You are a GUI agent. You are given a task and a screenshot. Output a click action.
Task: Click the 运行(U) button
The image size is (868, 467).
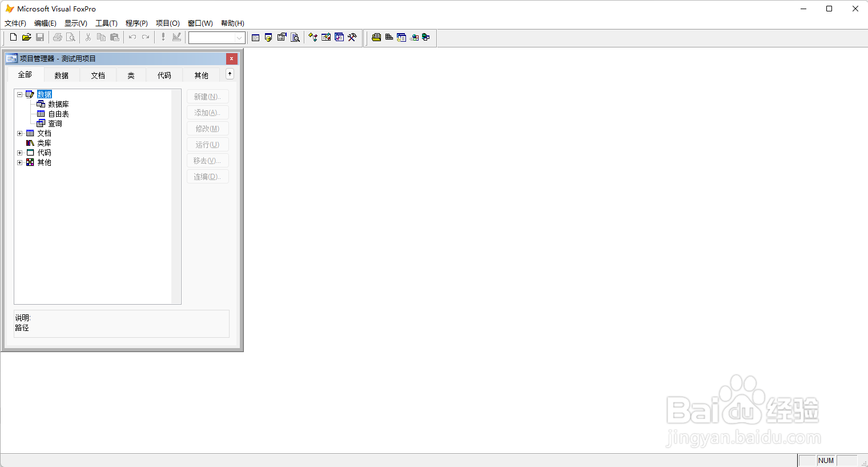click(208, 145)
